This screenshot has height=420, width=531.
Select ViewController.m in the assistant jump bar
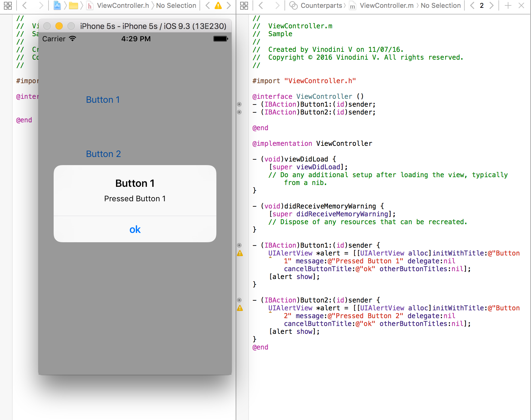tap(386, 5)
